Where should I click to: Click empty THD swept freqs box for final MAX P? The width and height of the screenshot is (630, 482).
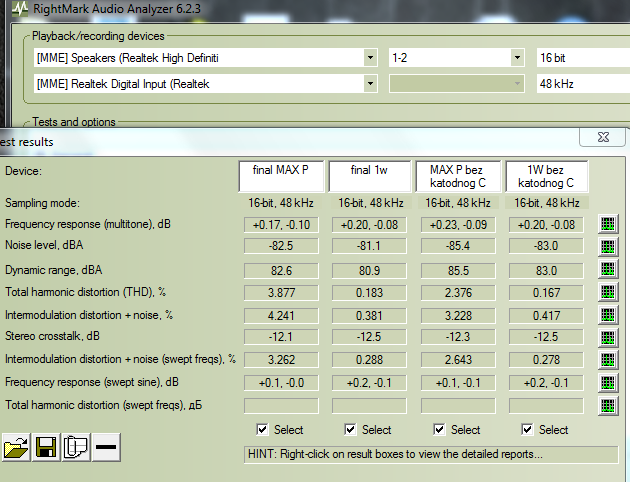(281, 406)
